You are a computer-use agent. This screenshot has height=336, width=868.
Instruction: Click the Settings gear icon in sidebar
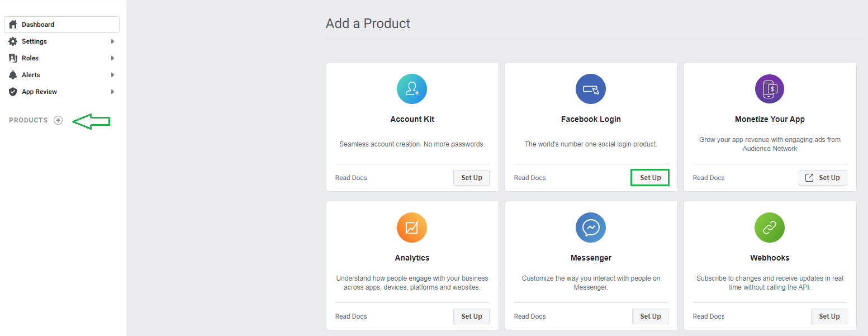coord(13,41)
